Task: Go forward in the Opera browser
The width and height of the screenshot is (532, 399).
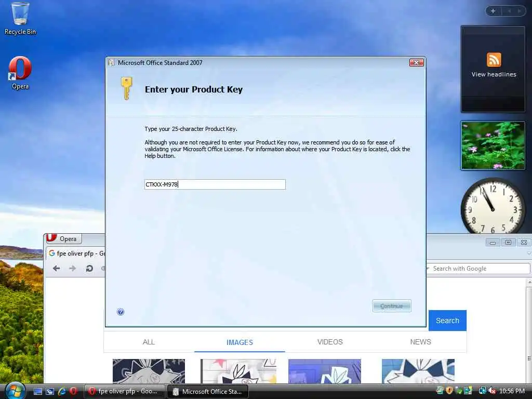Action: [72, 269]
